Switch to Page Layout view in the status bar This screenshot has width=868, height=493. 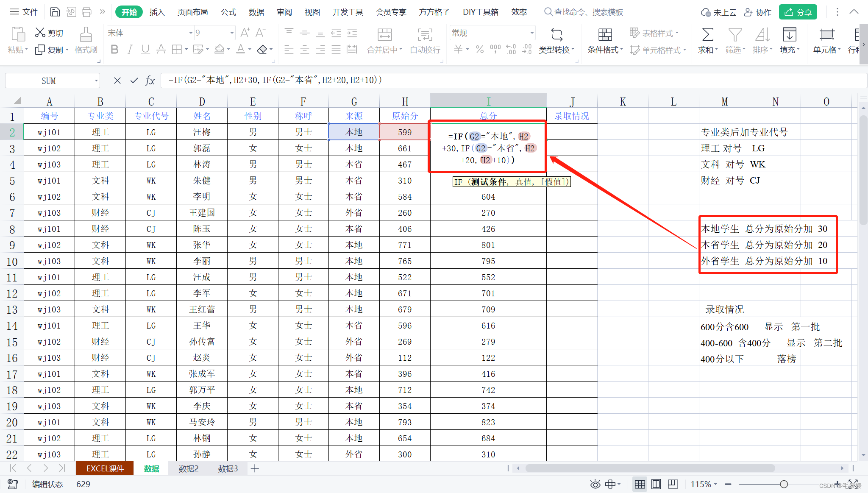click(x=656, y=484)
